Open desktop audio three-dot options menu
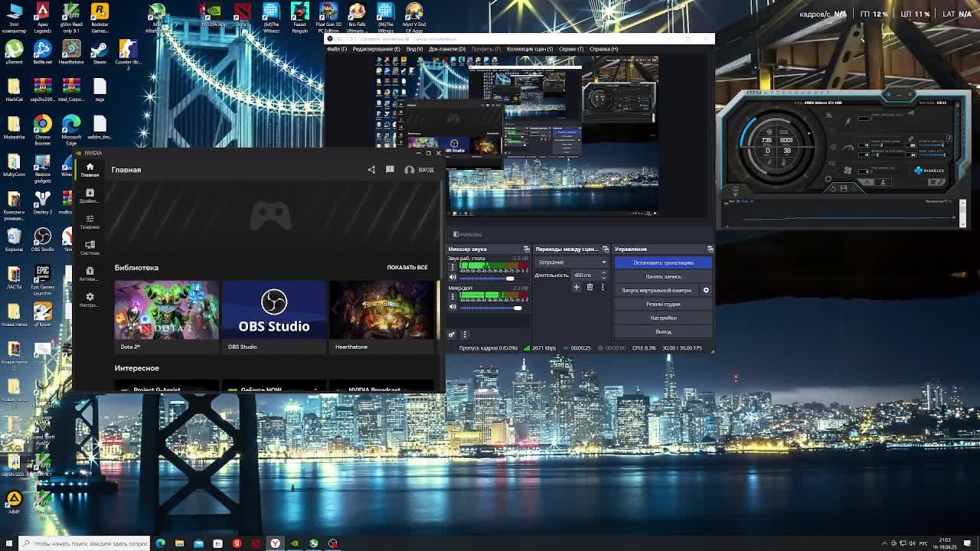 coord(452,267)
